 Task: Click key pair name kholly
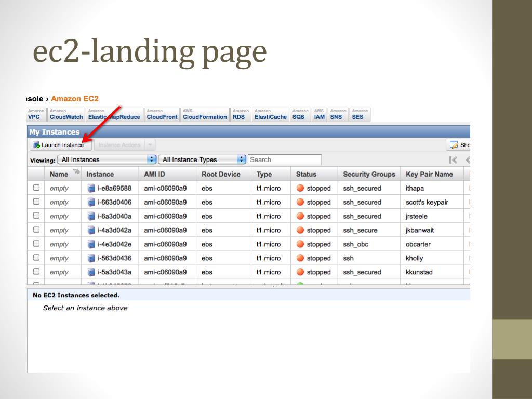[414, 258]
